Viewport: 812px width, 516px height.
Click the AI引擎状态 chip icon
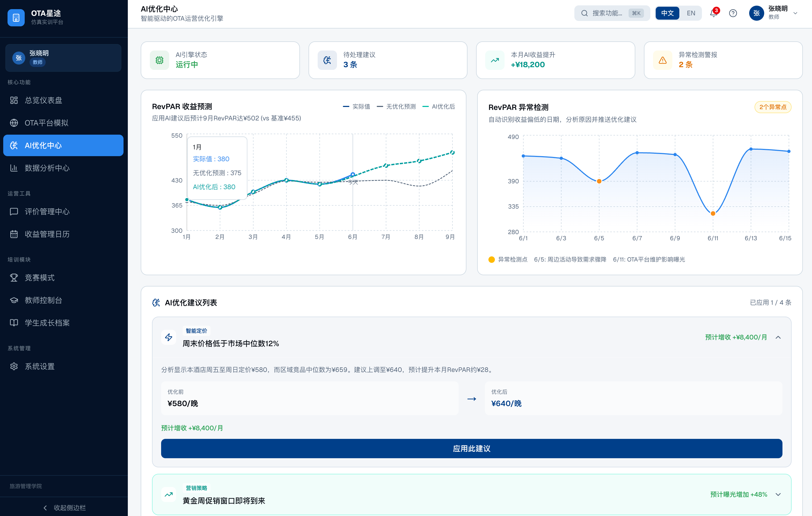[160, 60]
